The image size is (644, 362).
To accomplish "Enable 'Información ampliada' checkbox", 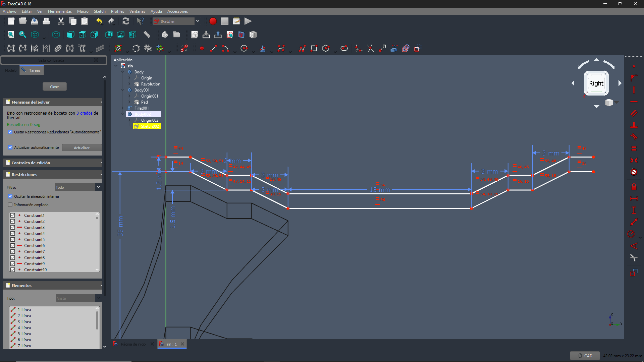I will tap(10, 205).
